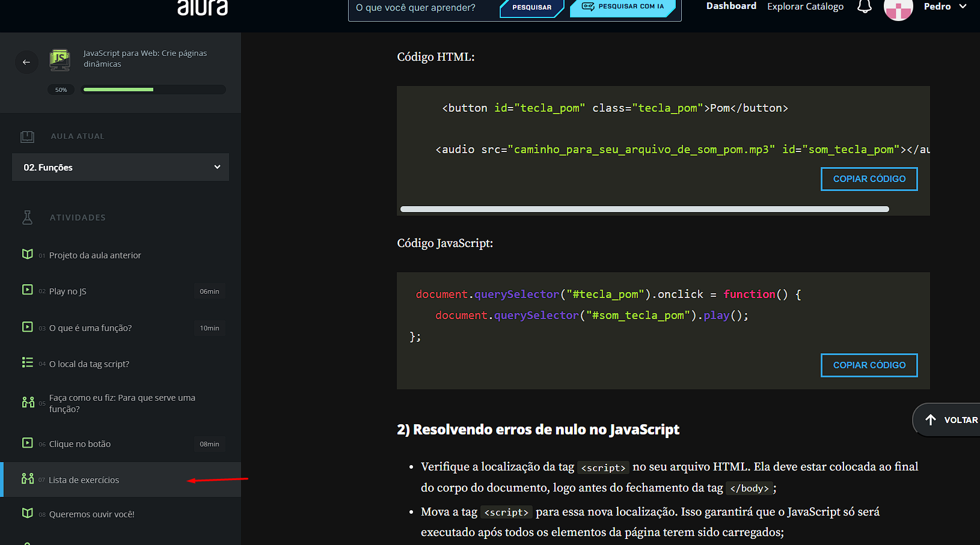Open the Pedro account menu chevron
Image resolution: width=980 pixels, height=545 pixels.
click(963, 7)
